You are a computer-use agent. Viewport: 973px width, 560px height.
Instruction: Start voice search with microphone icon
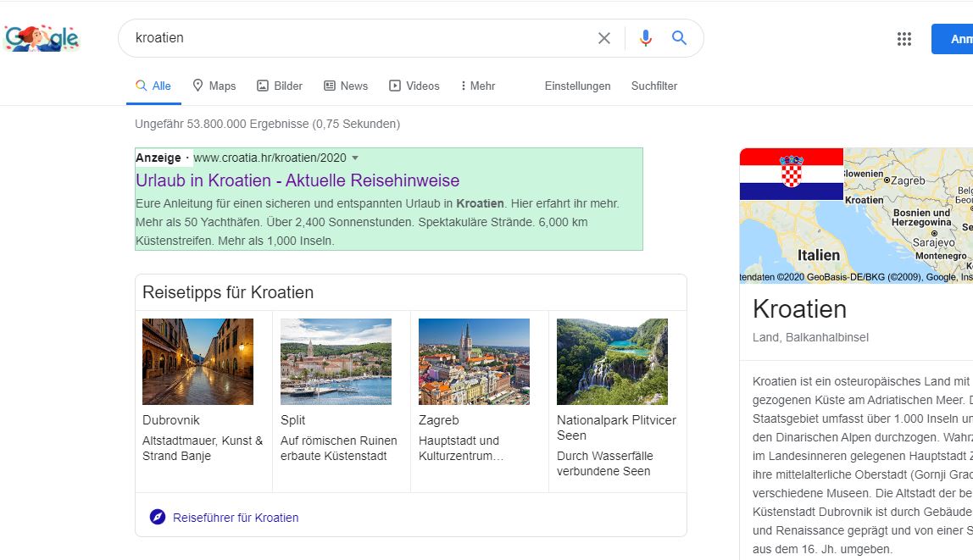[646, 38]
